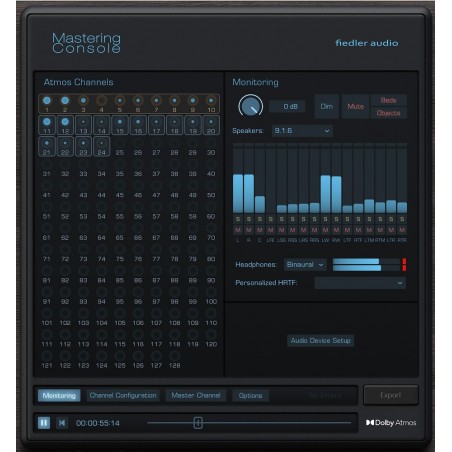Screen dimensions: 452x452
Task: Select object channel 11 box
Action: (x=47, y=125)
